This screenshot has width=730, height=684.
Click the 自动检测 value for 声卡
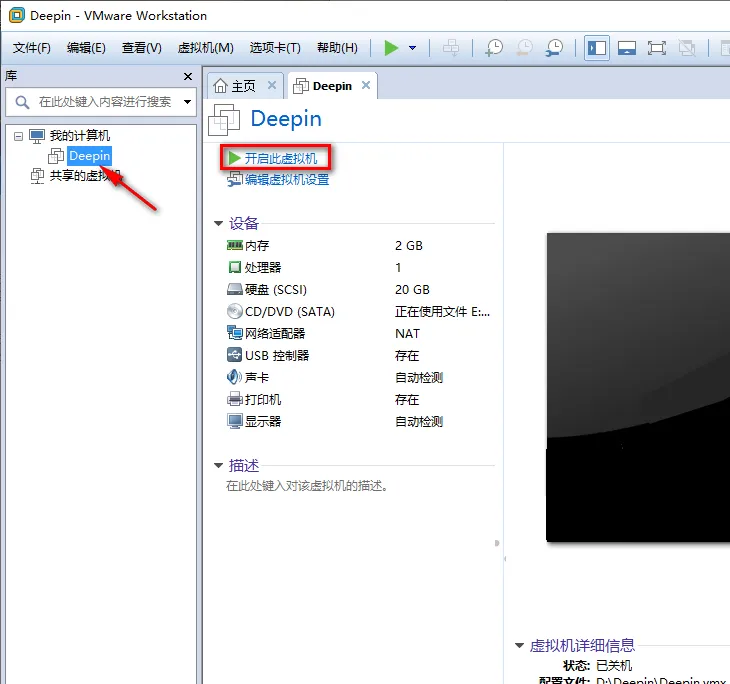(419, 377)
